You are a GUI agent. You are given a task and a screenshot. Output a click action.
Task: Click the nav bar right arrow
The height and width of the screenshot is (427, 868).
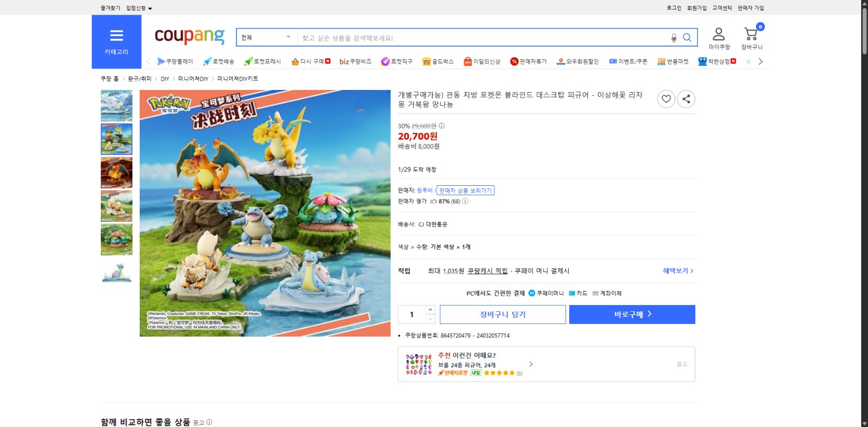click(760, 61)
